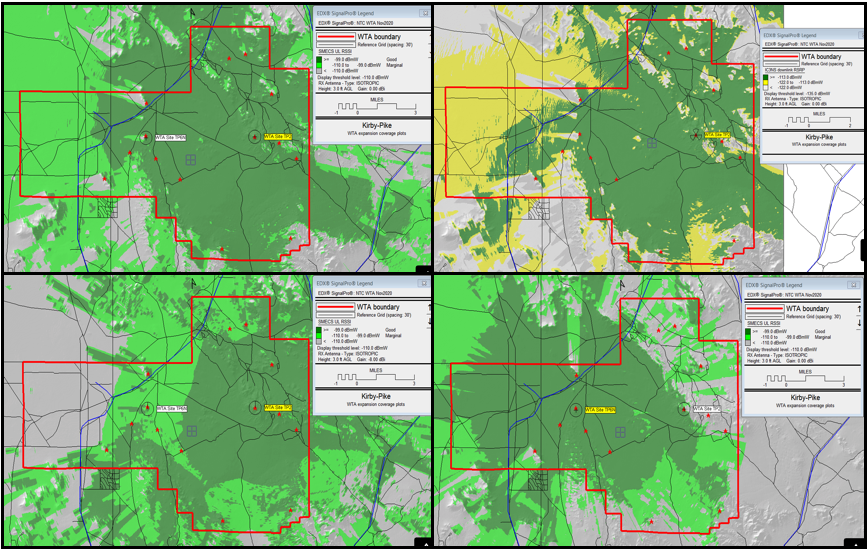This screenshot has height=549, width=867.
Task: Select circled site marker beside TPO in bottom-left map
Action: coord(254,407)
